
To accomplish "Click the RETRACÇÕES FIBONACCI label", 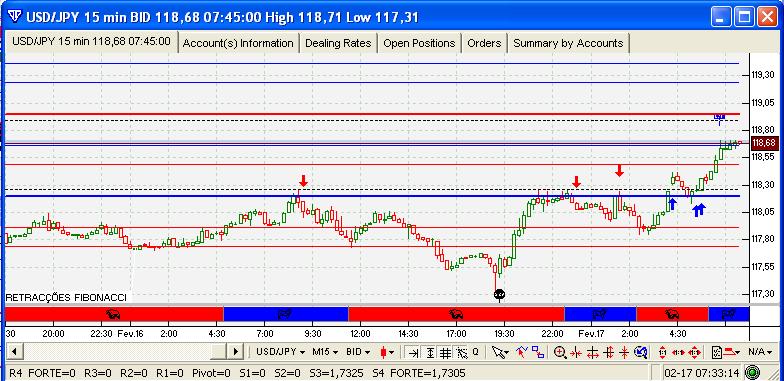I will [x=66, y=298].
